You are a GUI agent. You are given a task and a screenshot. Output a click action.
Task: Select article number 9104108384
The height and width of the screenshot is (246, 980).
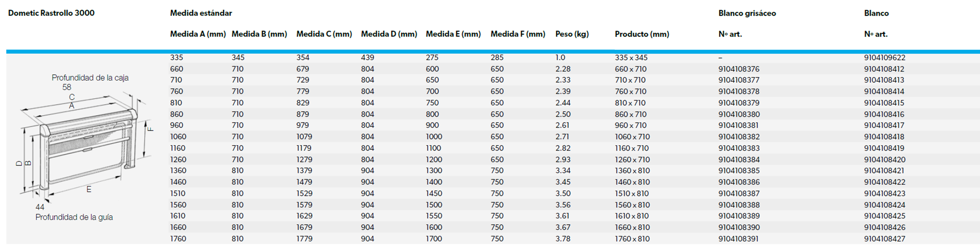click(739, 159)
